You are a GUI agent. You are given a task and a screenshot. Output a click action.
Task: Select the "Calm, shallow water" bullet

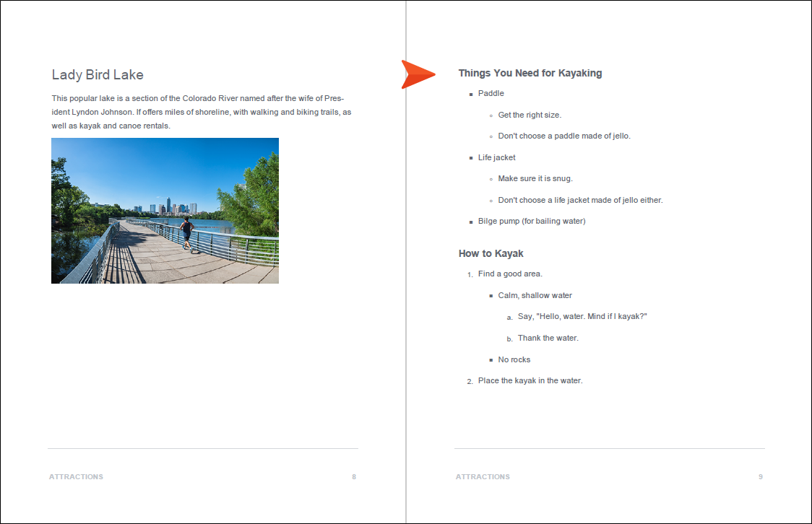point(535,295)
